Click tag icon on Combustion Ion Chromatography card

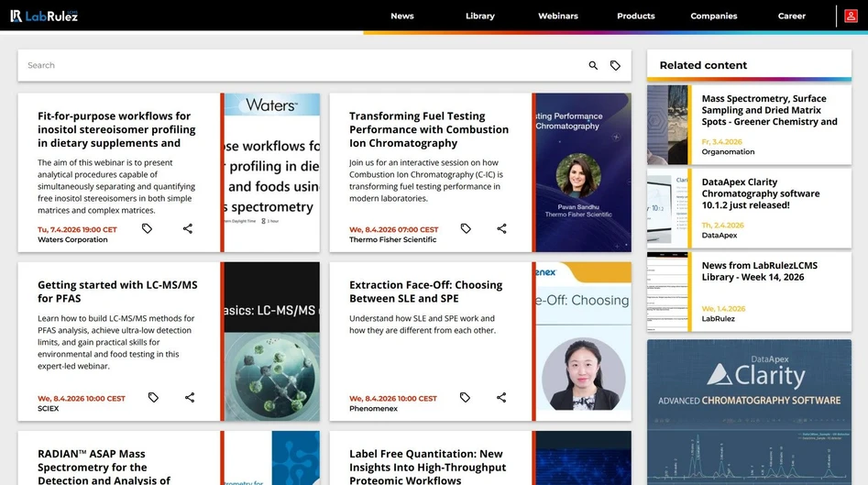pyautogui.click(x=466, y=229)
